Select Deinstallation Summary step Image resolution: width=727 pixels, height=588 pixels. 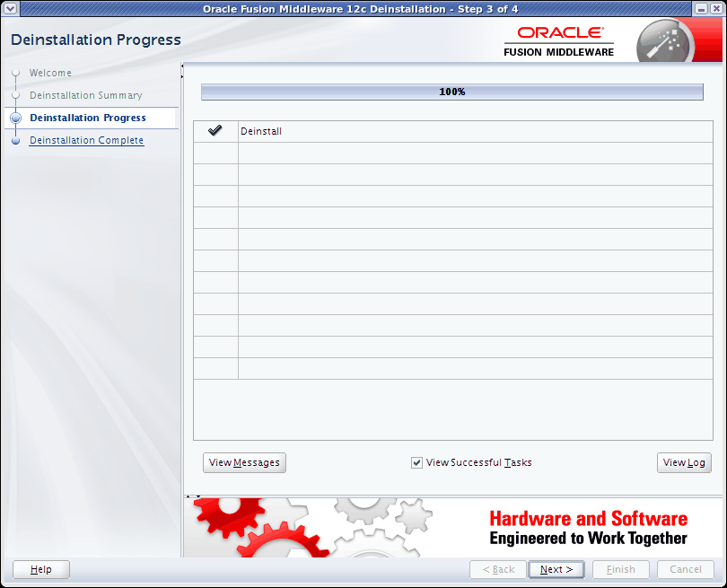click(x=86, y=95)
